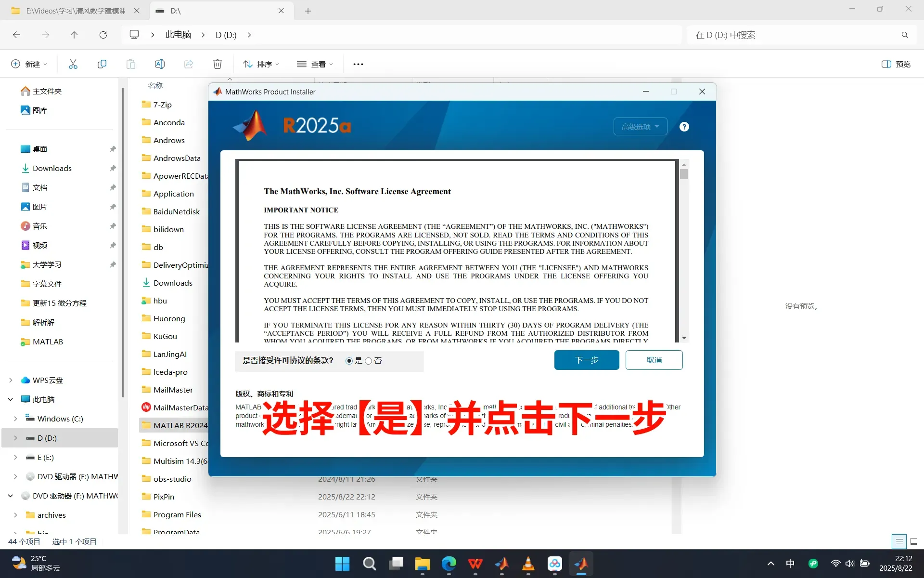This screenshot has width=924, height=578.
Task: Click the help question mark icon
Action: point(684,127)
